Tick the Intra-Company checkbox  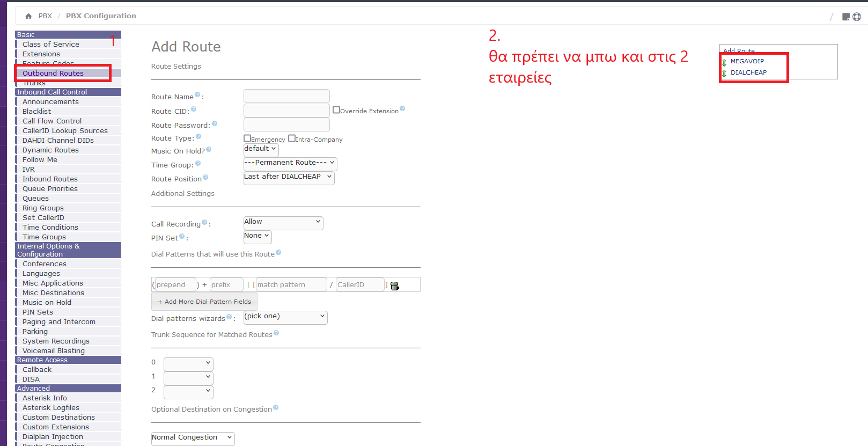(x=292, y=138)
